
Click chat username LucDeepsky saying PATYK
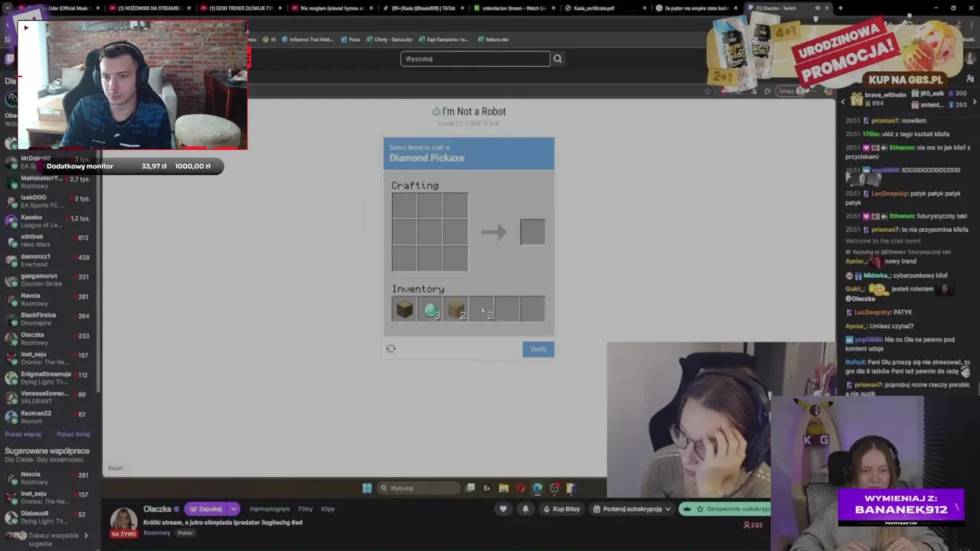pyautogui.click(x=873, y=312)
